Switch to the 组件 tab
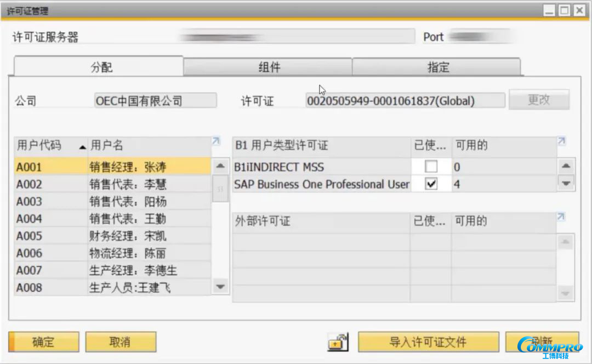Image resolution: width=592 pixels, height=364 pixels. (x=270, y=66)
